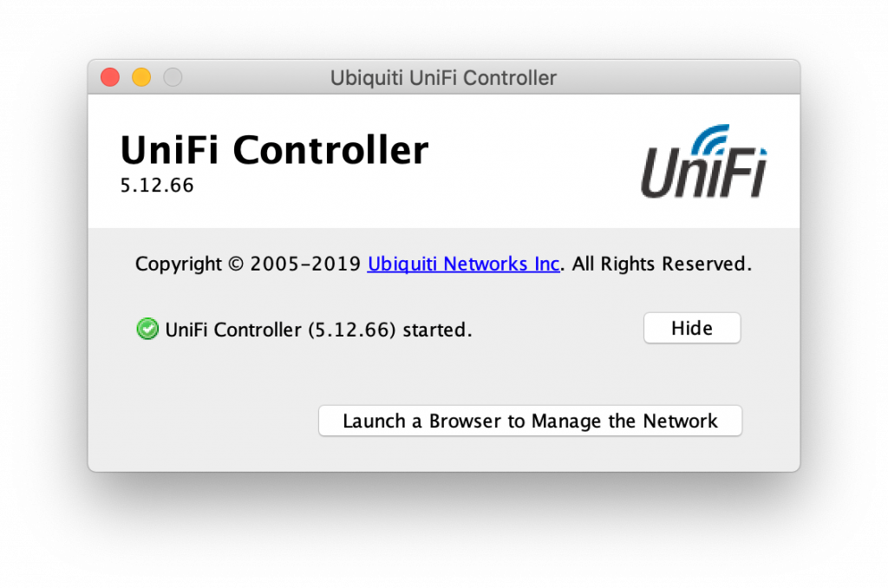Click the UniFi logo graphic
Screen dimensions: 888x588
point(704,160)
